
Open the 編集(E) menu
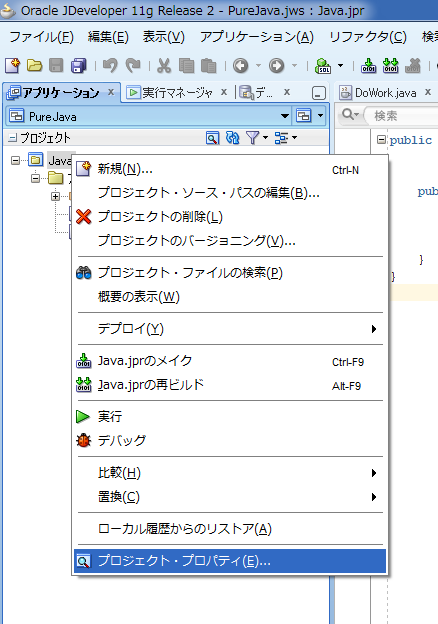point(108,37)
